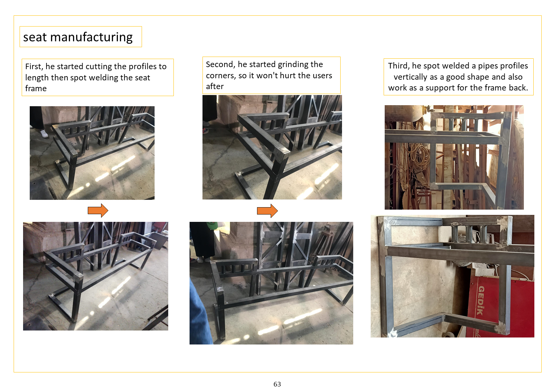Select the top-middle ground corner photo

(x=272, y=147)
